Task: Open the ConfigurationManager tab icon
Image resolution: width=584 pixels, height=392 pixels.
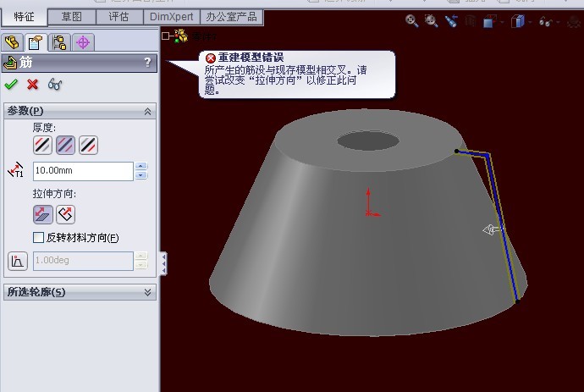Action: point(59,42)
